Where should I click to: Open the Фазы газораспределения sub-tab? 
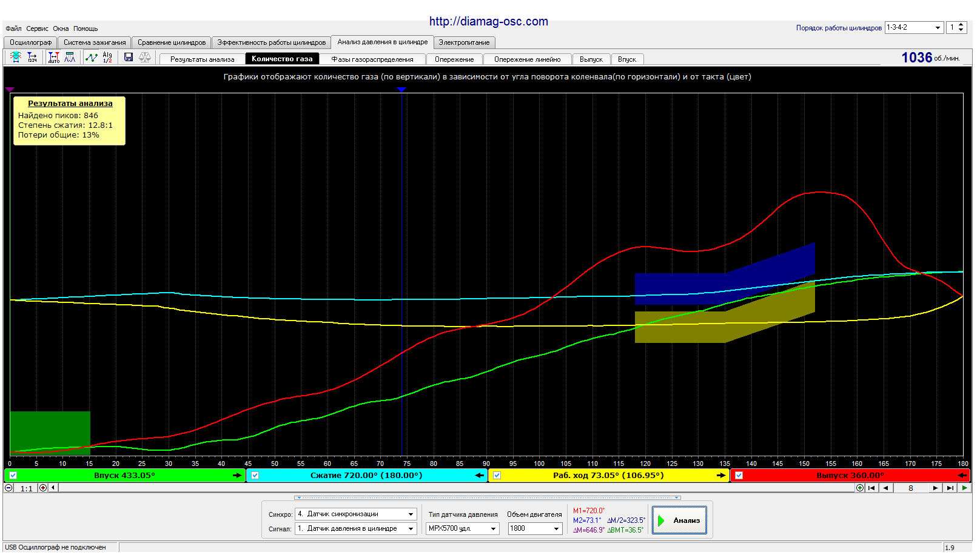coord(372,59)
